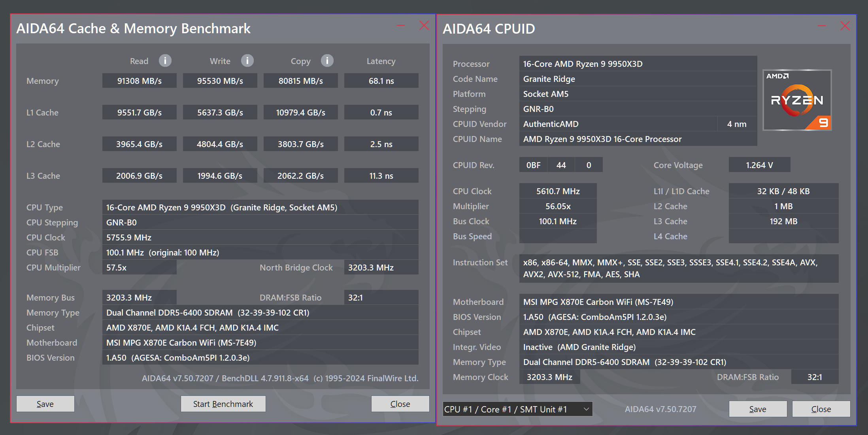Select L2 Cache read 3965.4 GB/s
868x435 pixels.
(139, 144)
